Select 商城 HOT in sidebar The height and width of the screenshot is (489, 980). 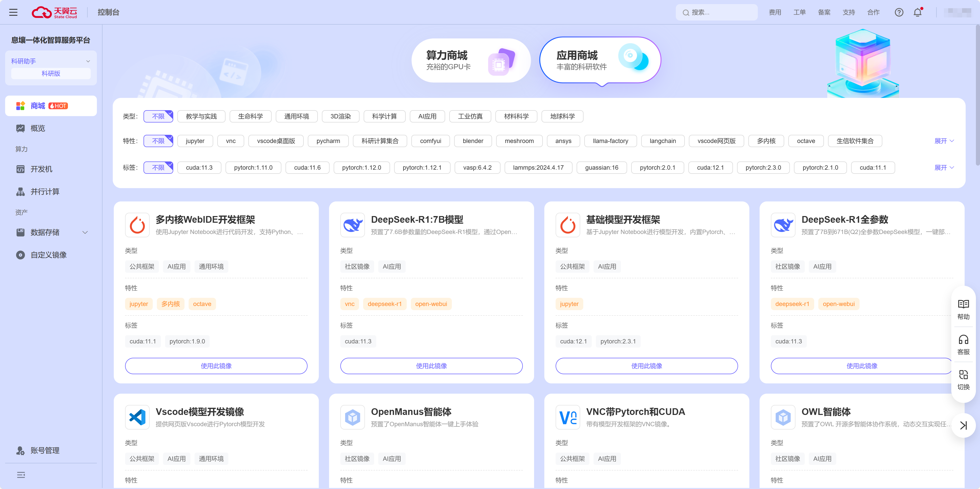(51, 106)
